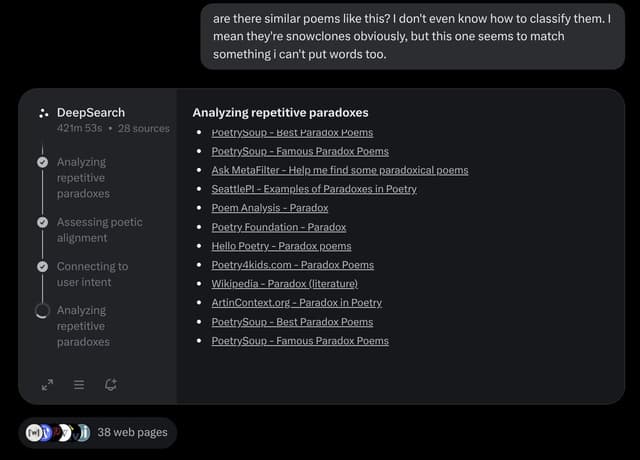Screen dimensions: 640x460
Task: Open Wikipedia - Paradox (literature) link
Action: 284,284
